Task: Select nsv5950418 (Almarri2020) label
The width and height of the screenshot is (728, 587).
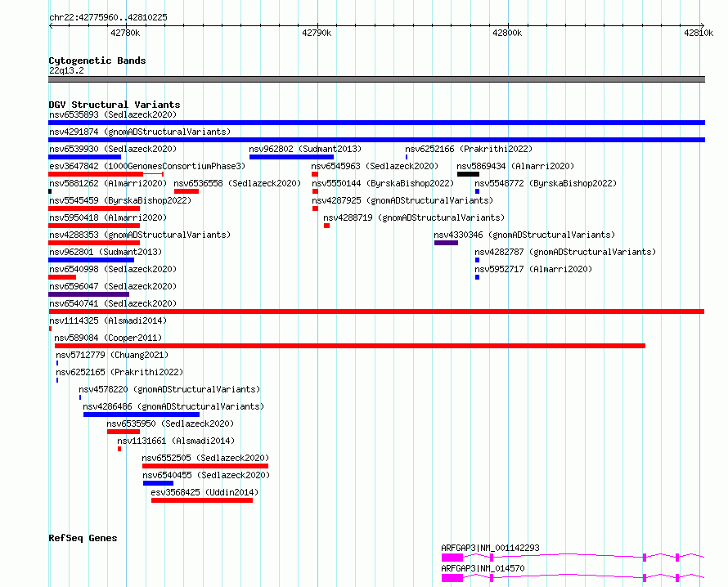Action: pyautogui.click(x=108, y=217)
